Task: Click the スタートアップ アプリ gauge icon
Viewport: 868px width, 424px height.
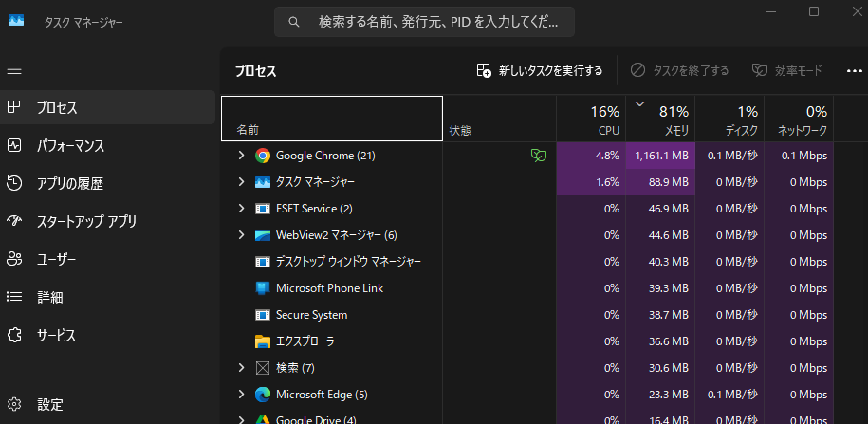Action: pyautogui.click(x=14, y=221)
